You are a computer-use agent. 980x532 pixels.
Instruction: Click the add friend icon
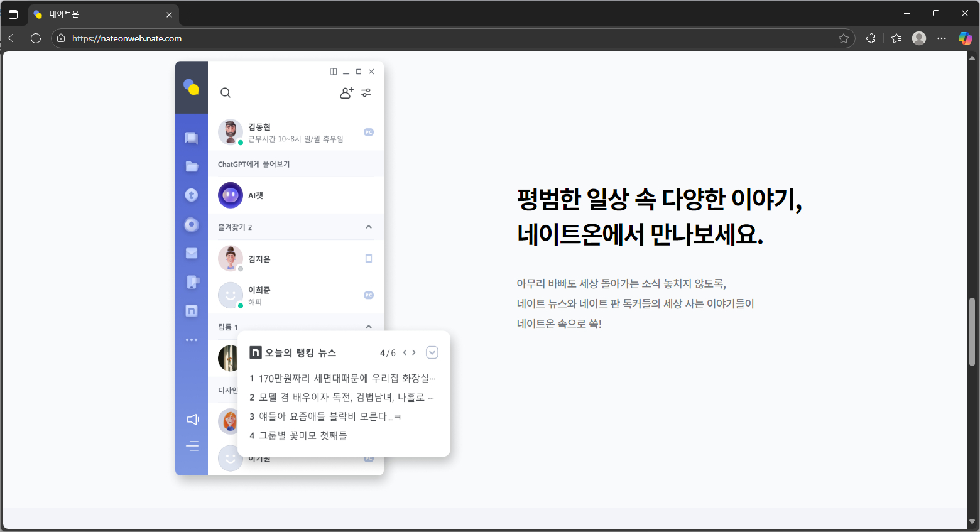tap(346, 92)
